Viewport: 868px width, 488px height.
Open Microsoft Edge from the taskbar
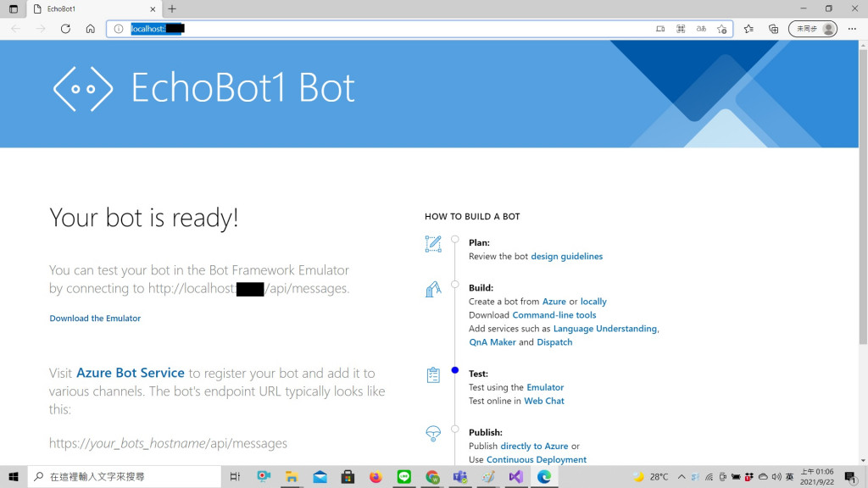(x=544, y=476)
